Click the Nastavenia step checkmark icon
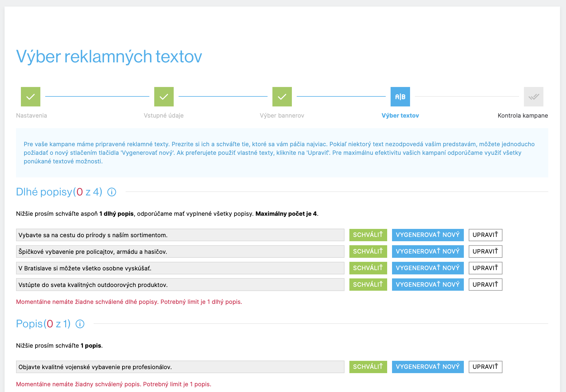This screenshot has height=392, width=566. tap(31, 97)
